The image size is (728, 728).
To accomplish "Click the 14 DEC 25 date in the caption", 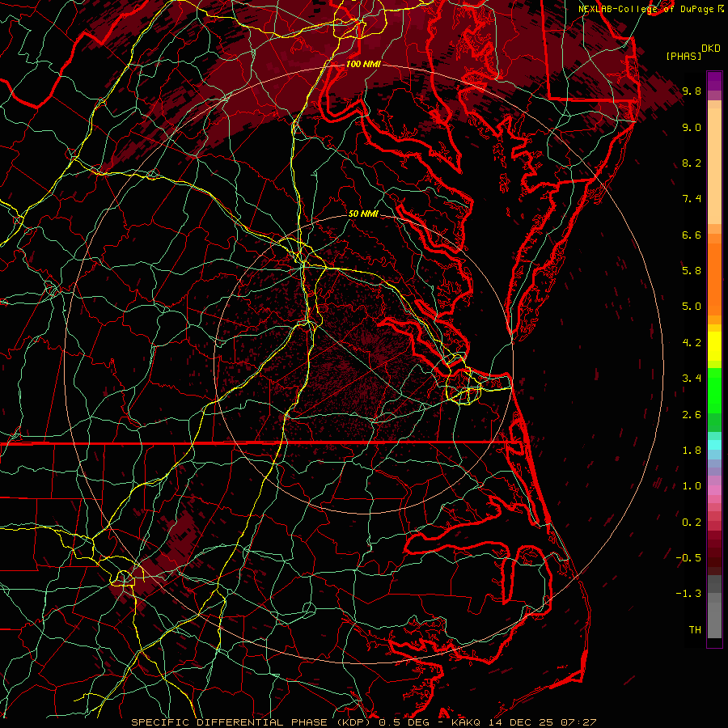I will [x=522, y=722].
